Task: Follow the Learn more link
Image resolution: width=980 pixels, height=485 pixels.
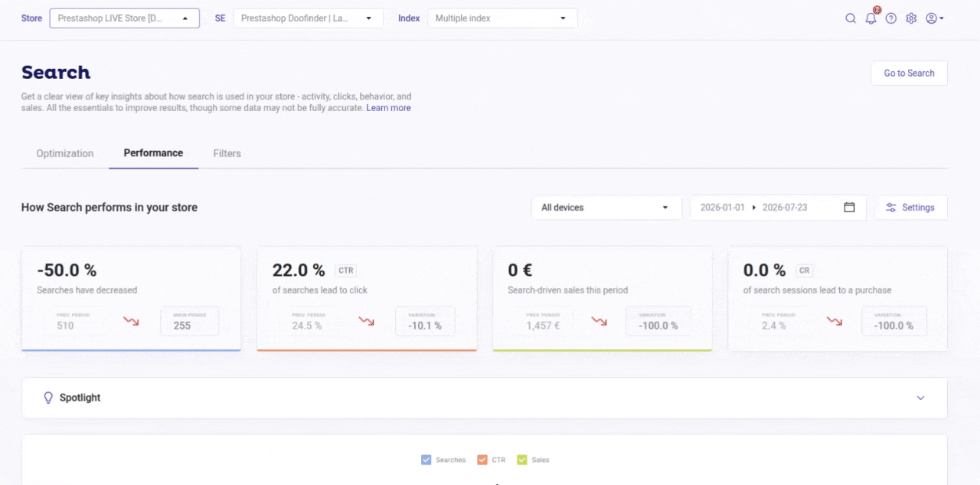Action: pyautogui.click(x=389, y=108)
